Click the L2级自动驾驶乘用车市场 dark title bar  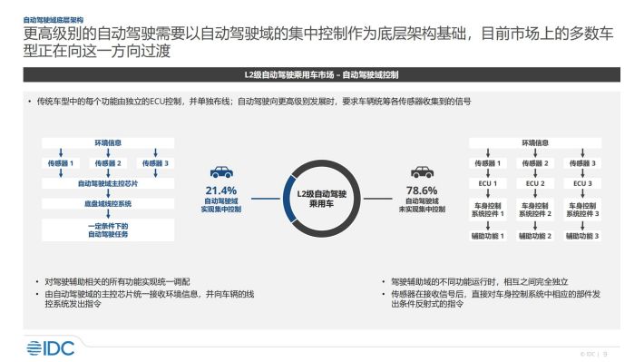[x=322, y=74]
